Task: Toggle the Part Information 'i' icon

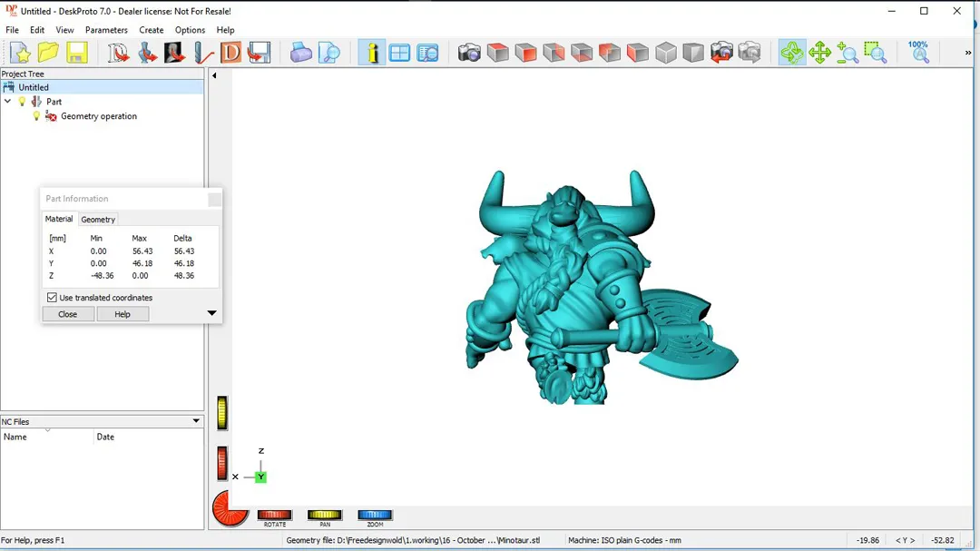Action: coord(372,53)
